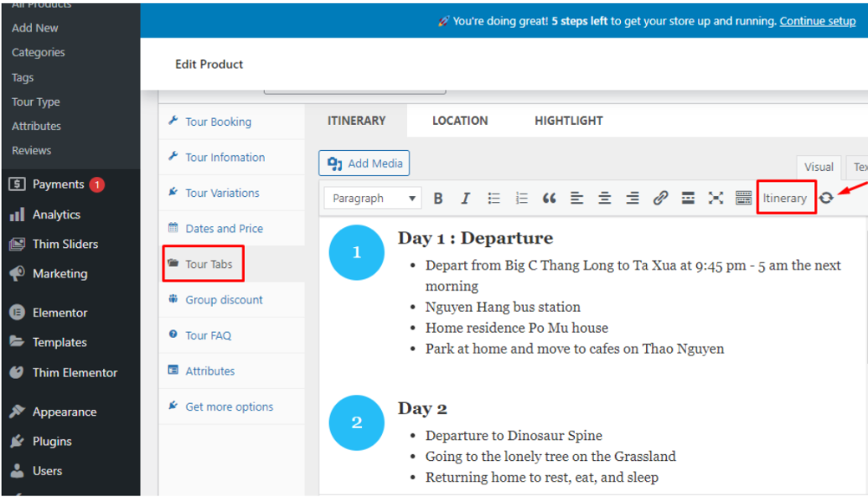The height and width of the screenshot is (497, 868).
Task: Open the Analytics menu
Action: click(x=56, y=215)
